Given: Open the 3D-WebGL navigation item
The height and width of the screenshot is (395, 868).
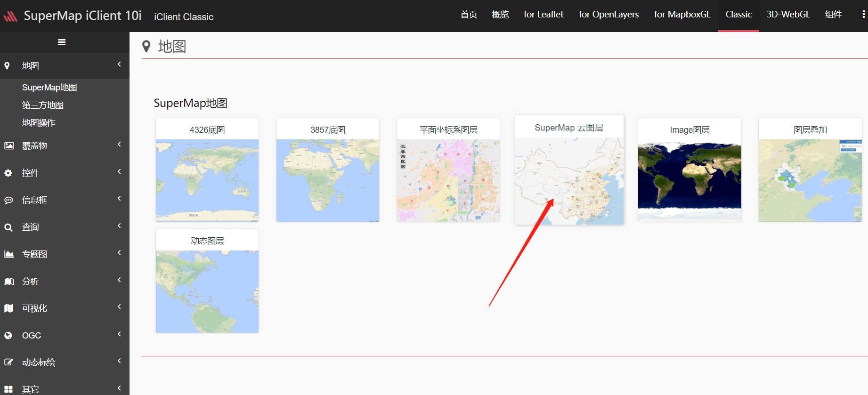Looking at the screenshot, I should (788, 15).
